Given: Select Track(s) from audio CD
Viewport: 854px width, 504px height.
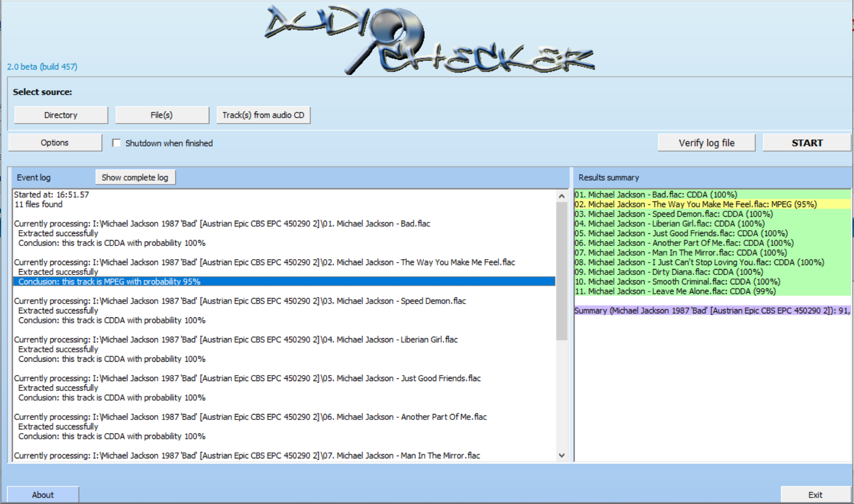Looking at the screenshot, I should tap(263, 115).
